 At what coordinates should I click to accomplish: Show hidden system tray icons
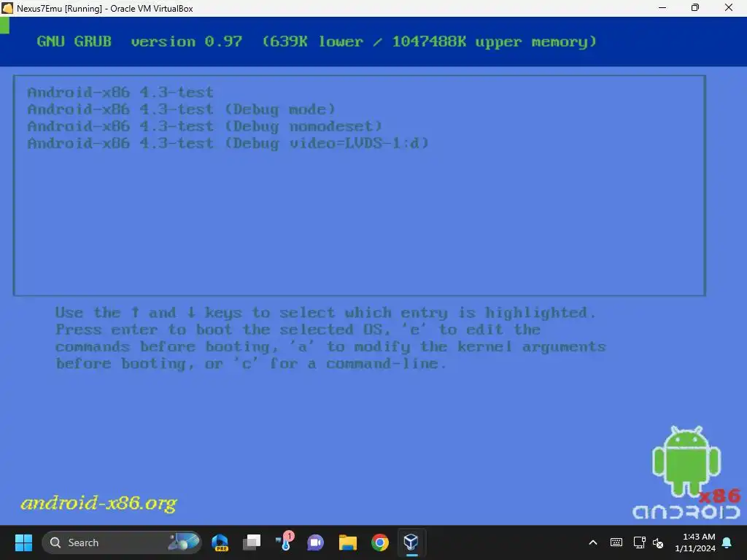coord(593,542)
